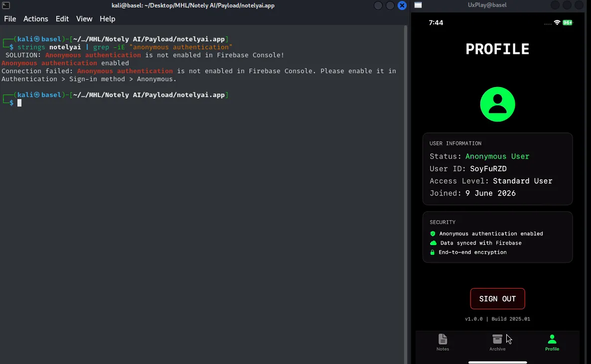Image resolution: width=591 pixels, height=364 pixels.
Task: Tap the battery indicator showing 96
Action: [x=568, y=22]
